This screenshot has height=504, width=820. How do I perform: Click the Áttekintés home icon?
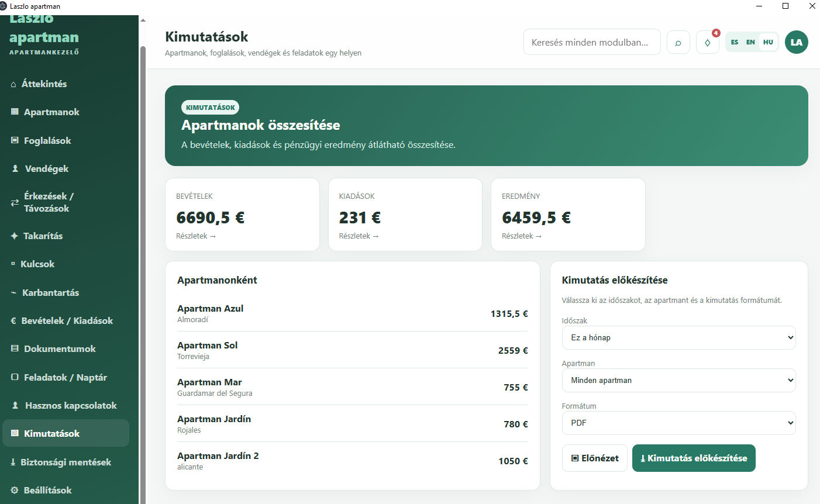point(13,84)
